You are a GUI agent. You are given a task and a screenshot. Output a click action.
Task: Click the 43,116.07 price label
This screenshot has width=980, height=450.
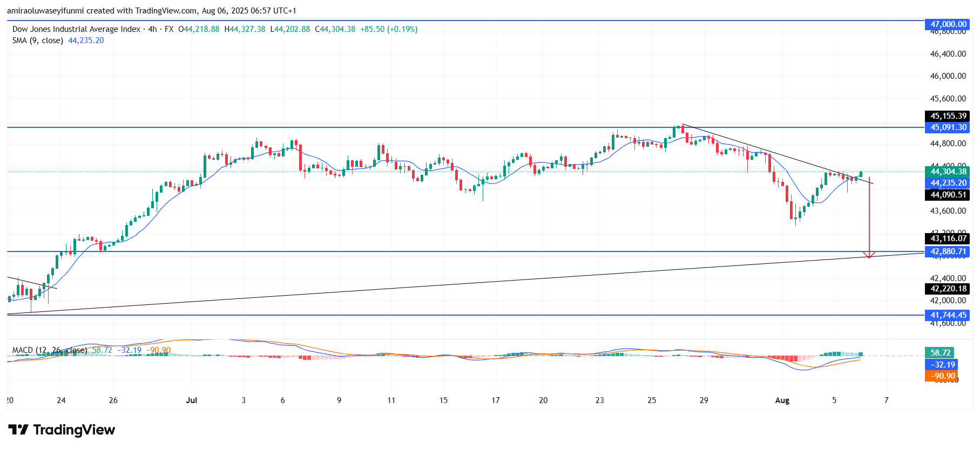coord(947,238)
